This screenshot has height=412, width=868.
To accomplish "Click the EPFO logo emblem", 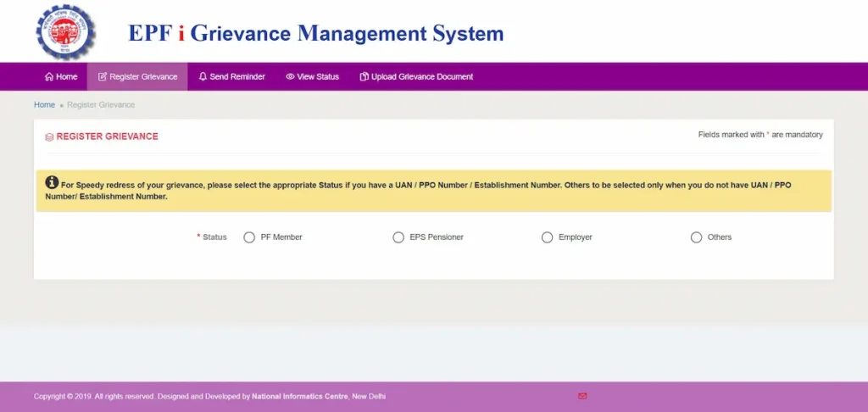I will (66, 32).
